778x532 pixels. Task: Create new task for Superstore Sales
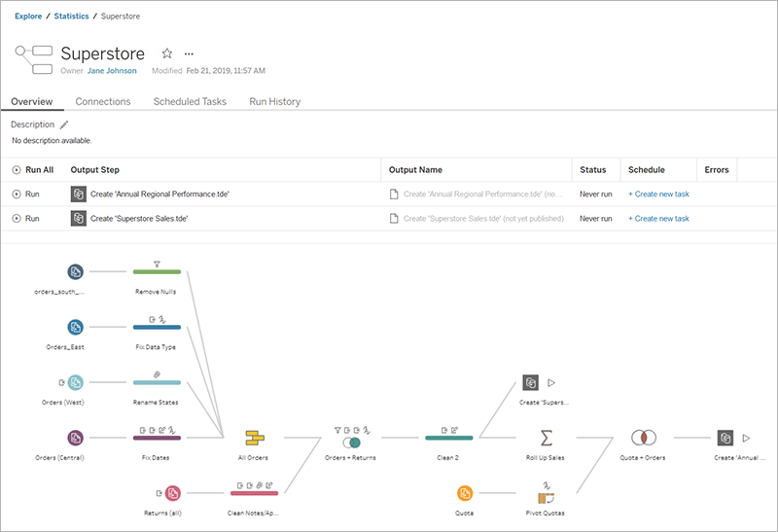[x=658, y=219]
